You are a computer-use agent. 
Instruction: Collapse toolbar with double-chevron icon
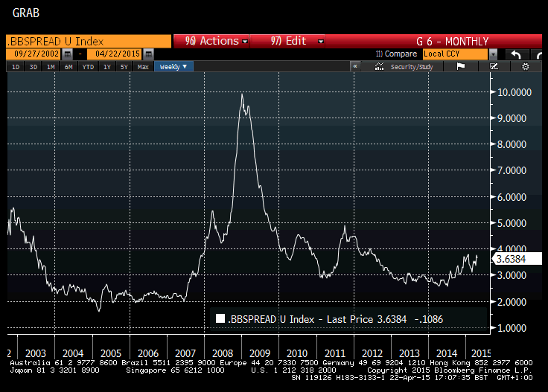click(355, 66)
